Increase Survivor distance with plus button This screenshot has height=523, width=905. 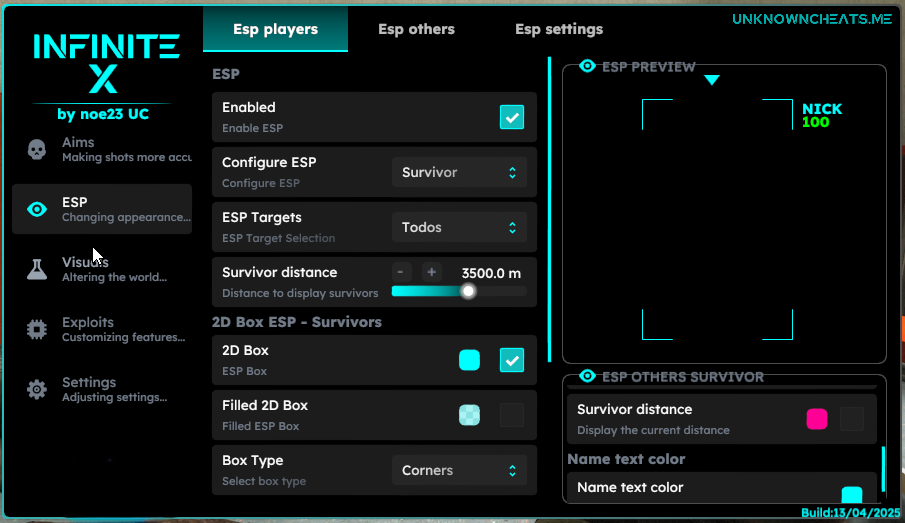tap(431, 272)
